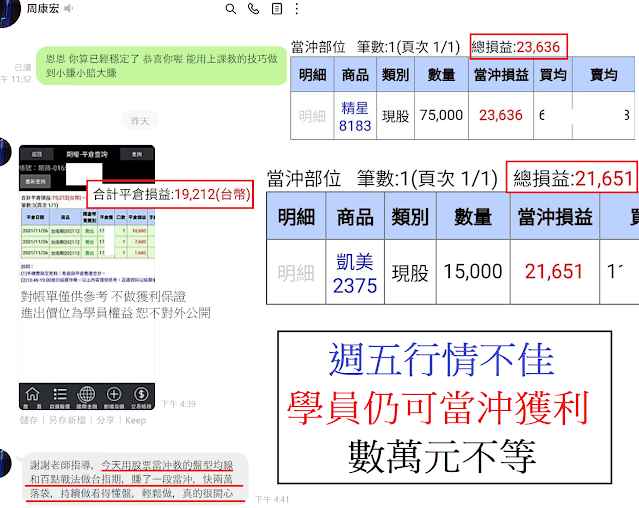Click the 商品 header in top table
Viewport: 639px width, 508px height.
(x=355, y=75)
